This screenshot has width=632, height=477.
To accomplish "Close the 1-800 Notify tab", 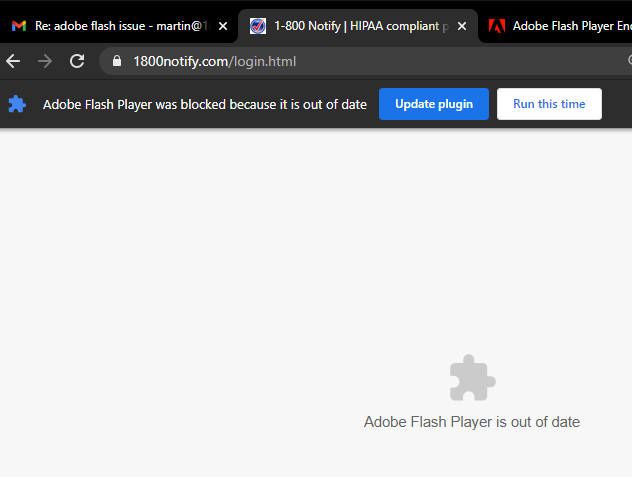I will click(462, 26).
